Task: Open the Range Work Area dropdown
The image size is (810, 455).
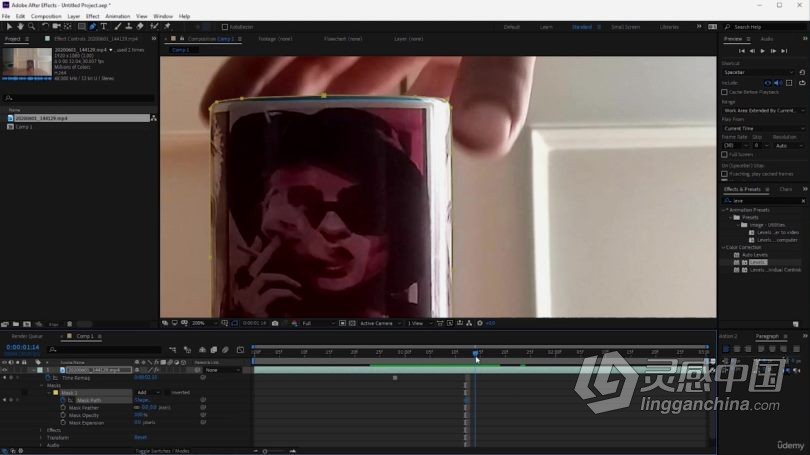Action: (764, 111)
